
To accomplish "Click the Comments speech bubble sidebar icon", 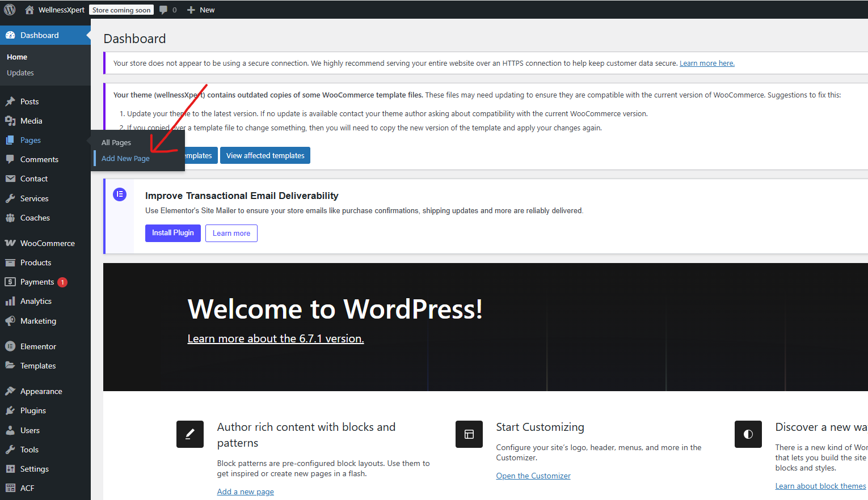I will point(10,159).
